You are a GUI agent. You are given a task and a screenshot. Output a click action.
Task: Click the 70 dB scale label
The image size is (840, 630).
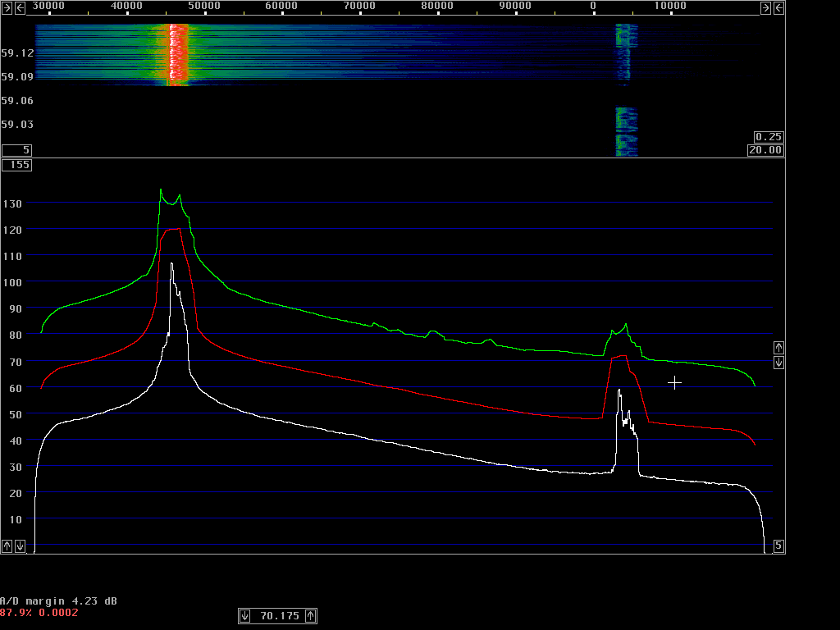(x=16, y=362)
